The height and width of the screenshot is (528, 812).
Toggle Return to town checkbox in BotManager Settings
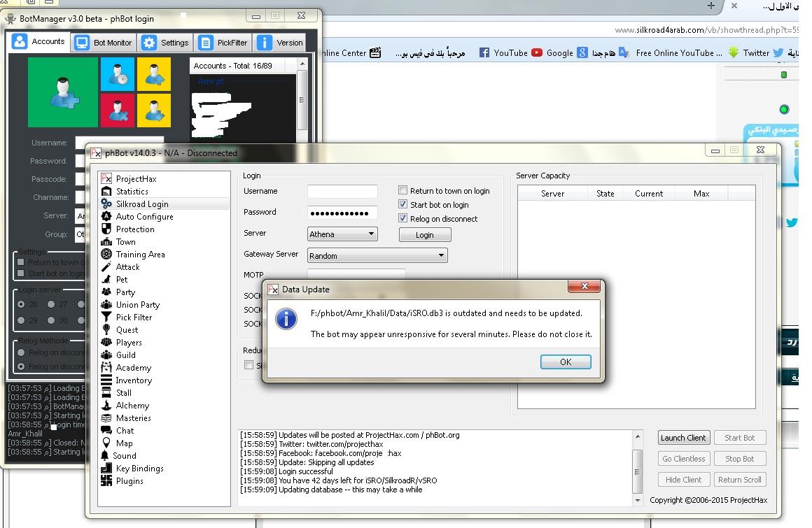pyautogui.click(x=21, y=262)
